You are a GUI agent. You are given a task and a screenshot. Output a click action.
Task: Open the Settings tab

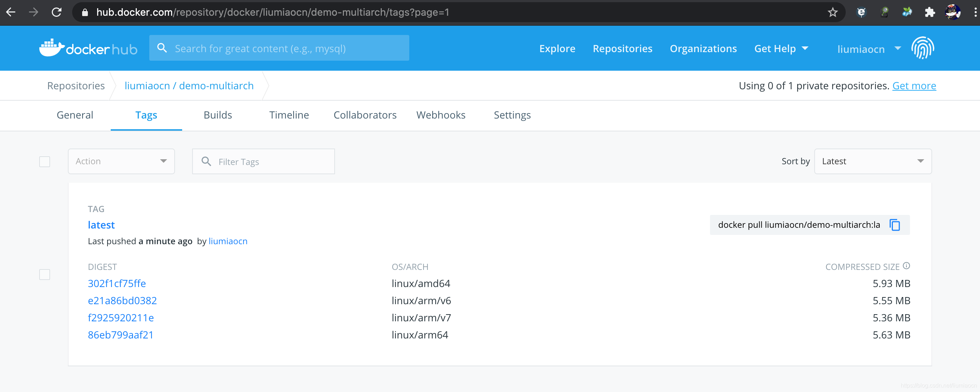click(x=512, y=115)
